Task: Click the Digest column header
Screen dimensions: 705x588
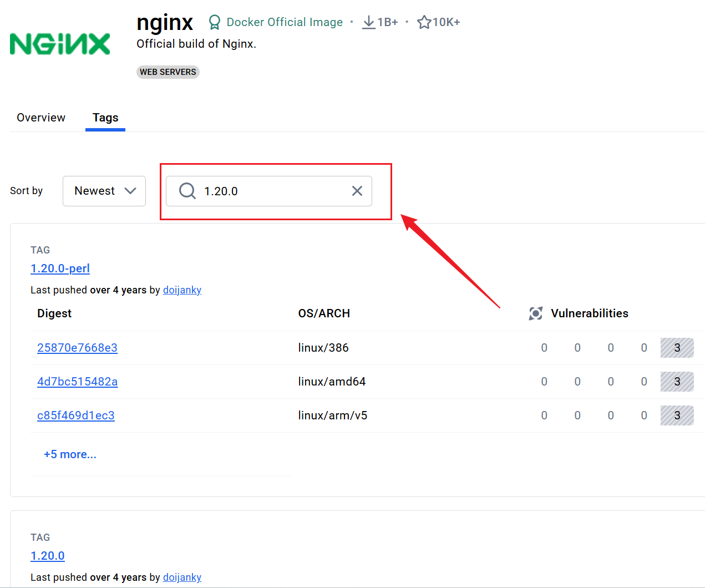Action: point(54,313)
